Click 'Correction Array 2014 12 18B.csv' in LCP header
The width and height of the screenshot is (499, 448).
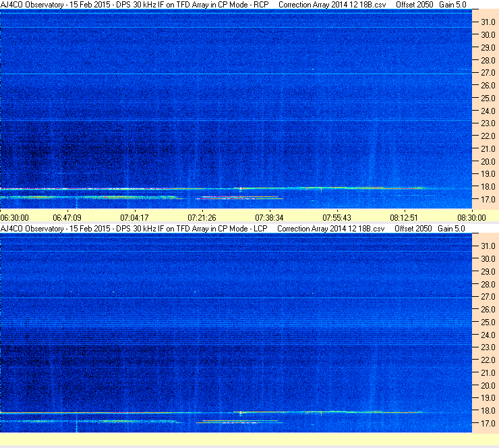tap(330, 229)
